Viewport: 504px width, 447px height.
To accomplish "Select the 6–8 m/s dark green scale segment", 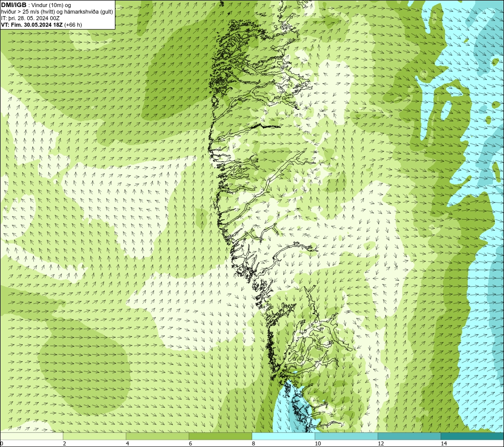I will pyautogui.click(x=221, y=436).
